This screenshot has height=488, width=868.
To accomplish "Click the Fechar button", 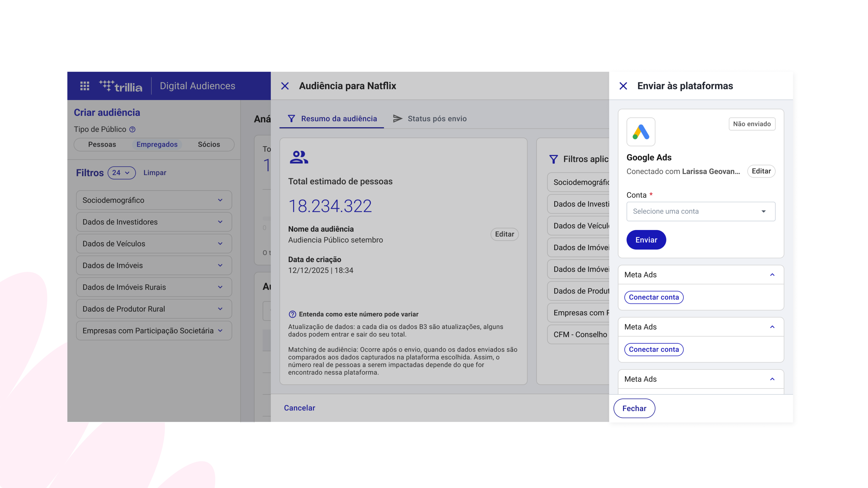I will [634, 408].
